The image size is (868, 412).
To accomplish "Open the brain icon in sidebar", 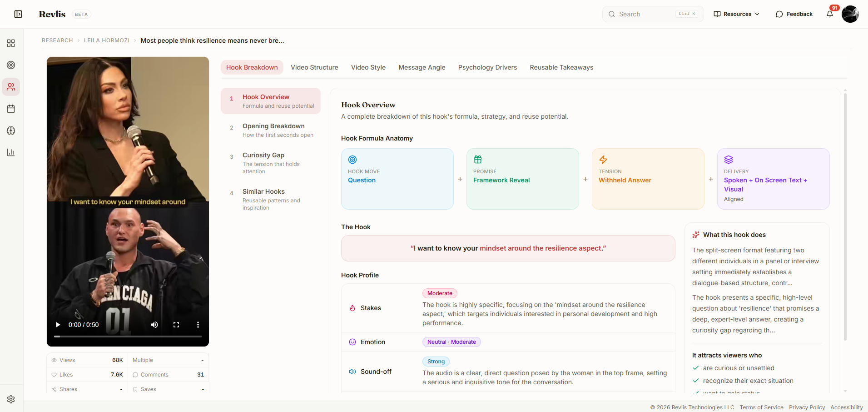I will tap(11, 131).
